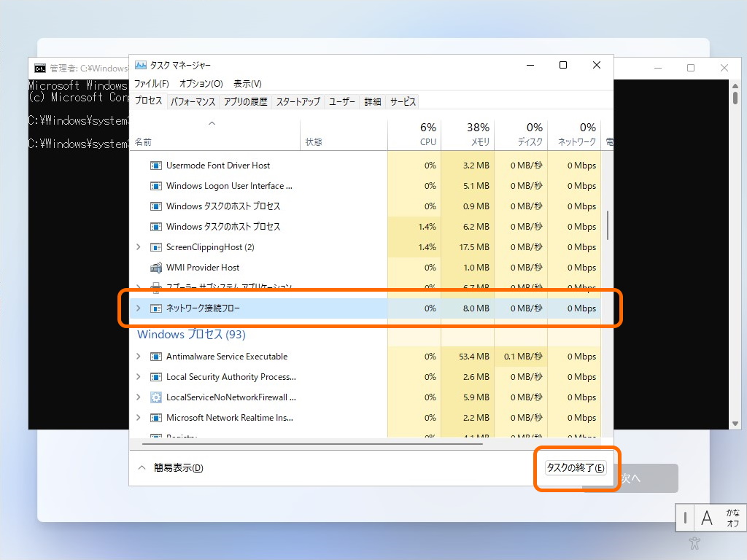Click the 0.1 MB/秒 disk value
The image size is (747, 560).
coord(523,357)
